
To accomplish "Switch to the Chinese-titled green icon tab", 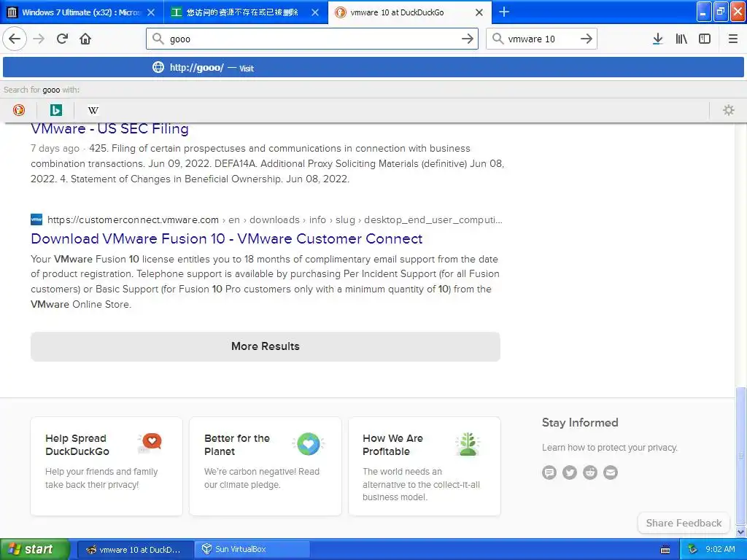I will tap(245, 12).
